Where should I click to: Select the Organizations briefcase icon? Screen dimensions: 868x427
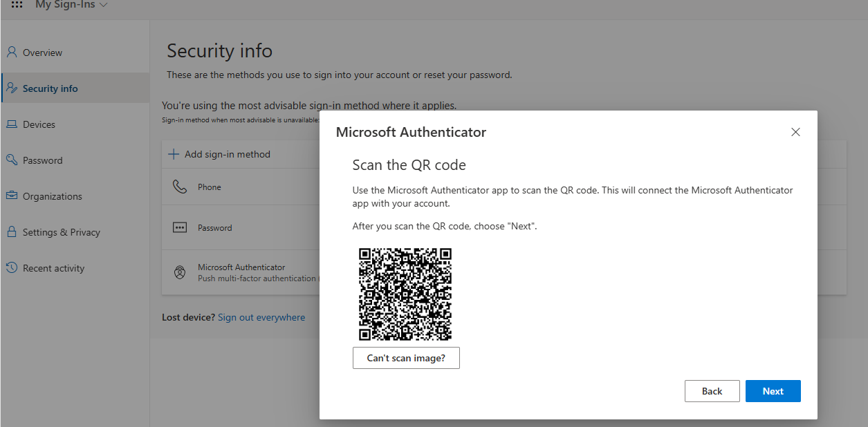[12, 196]
